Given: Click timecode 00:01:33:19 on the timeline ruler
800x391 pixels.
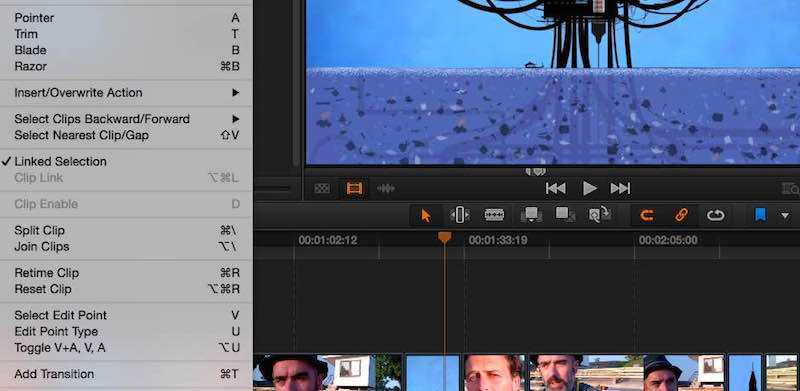Looking at the screenshot, I should pos(498,240).
